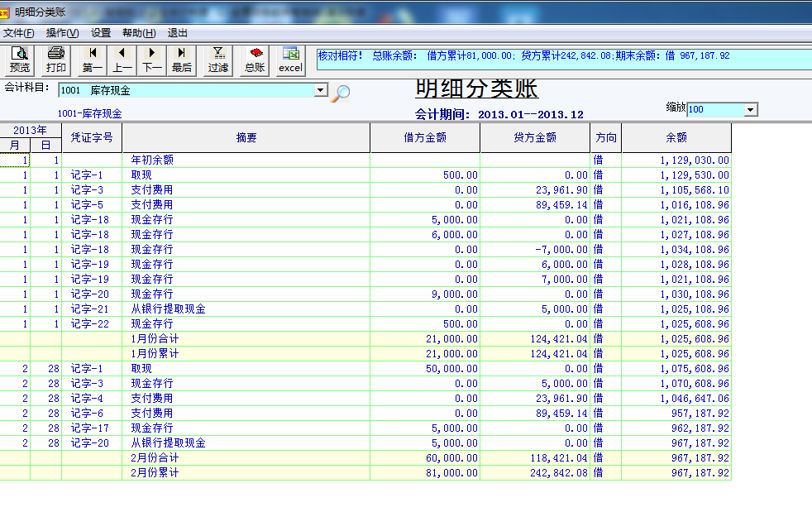Jump to last record with 最后 button
Image resolution: width=812 pixels, height=531 pixels.
pos(182,60)
